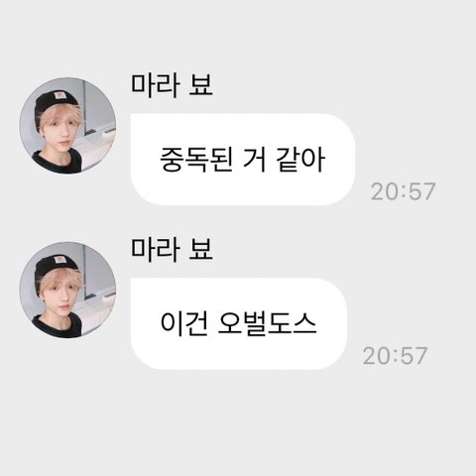476x476 pixels.
Task: Tap sender name 마라 뵤 above second message
Action: (x=172, y=249)
